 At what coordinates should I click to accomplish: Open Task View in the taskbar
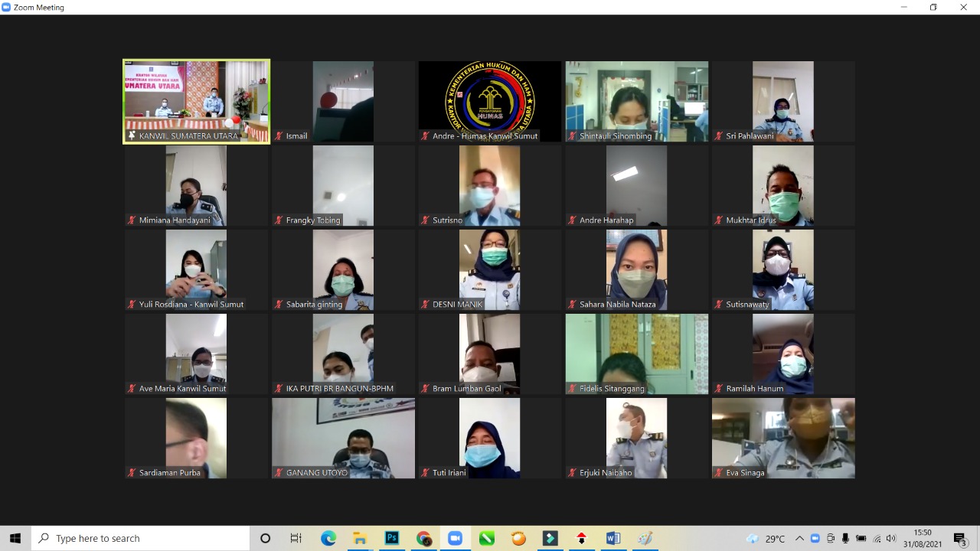296,538
